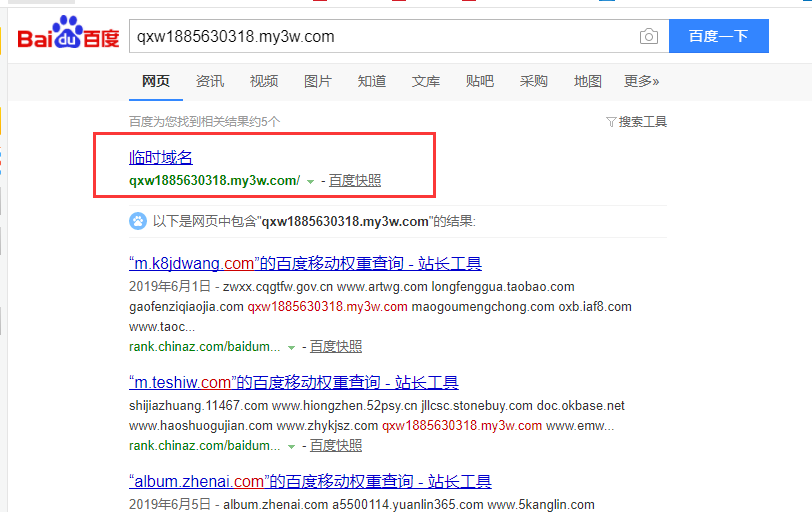Open the 图片 tab

pos(317,81)
